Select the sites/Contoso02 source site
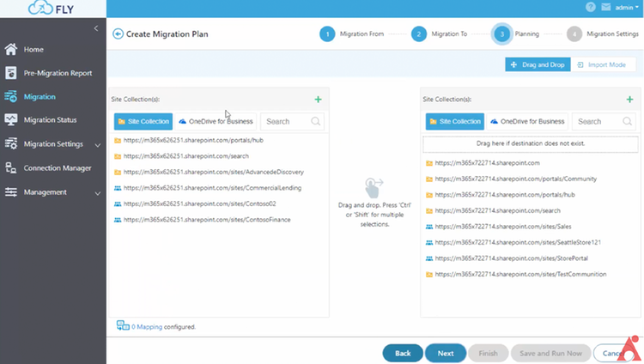 pyautogui.click(x=199, y=203)
